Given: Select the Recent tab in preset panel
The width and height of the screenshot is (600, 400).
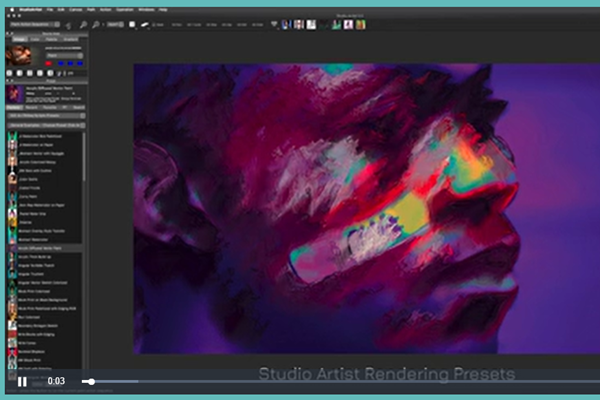Looking at the screenshot, I should [x=31, y=108].
